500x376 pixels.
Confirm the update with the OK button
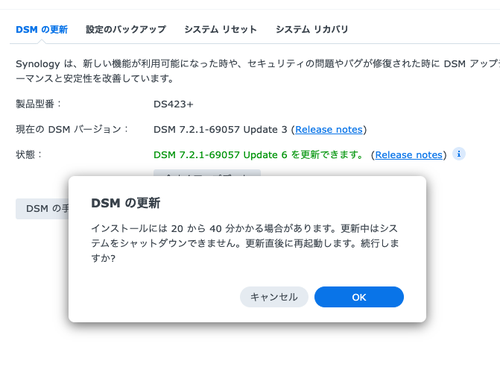[359, 297]
